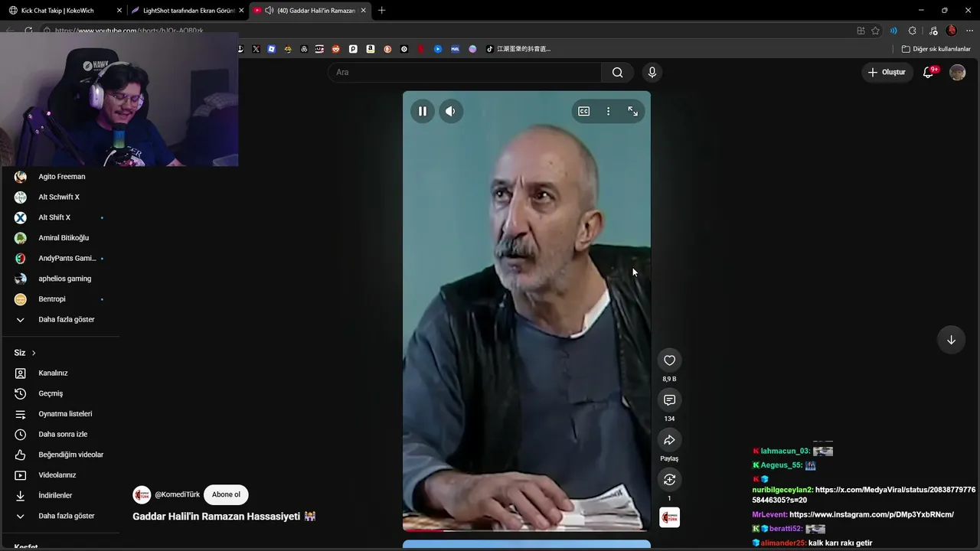
Task: Expand Daha fazla göster under İndirilenler
Action: point(60,516)
